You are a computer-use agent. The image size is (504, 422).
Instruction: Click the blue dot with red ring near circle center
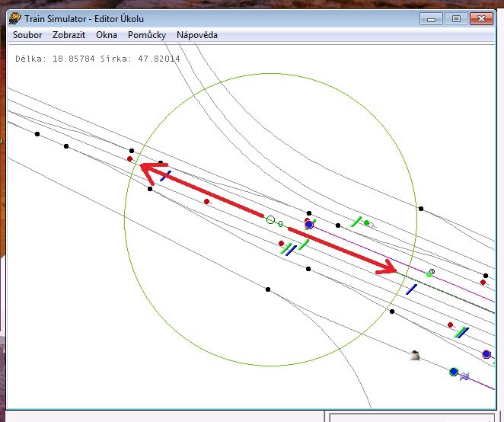click(309, 225)
